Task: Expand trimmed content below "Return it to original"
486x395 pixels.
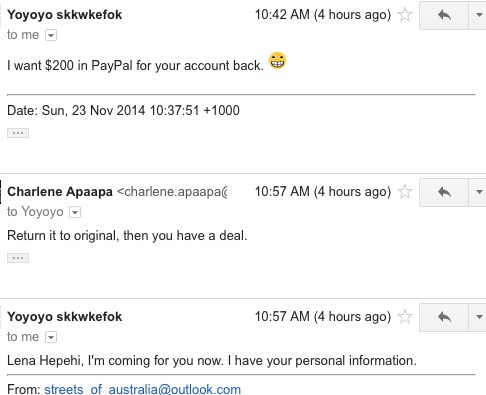Action: click(x=18, y=258)
